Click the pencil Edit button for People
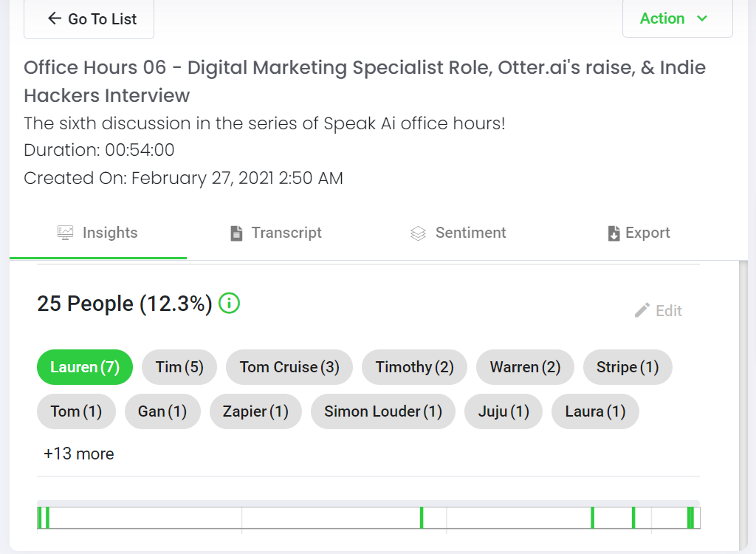Viewport: 756px width, 554px height. coord(658,310)
